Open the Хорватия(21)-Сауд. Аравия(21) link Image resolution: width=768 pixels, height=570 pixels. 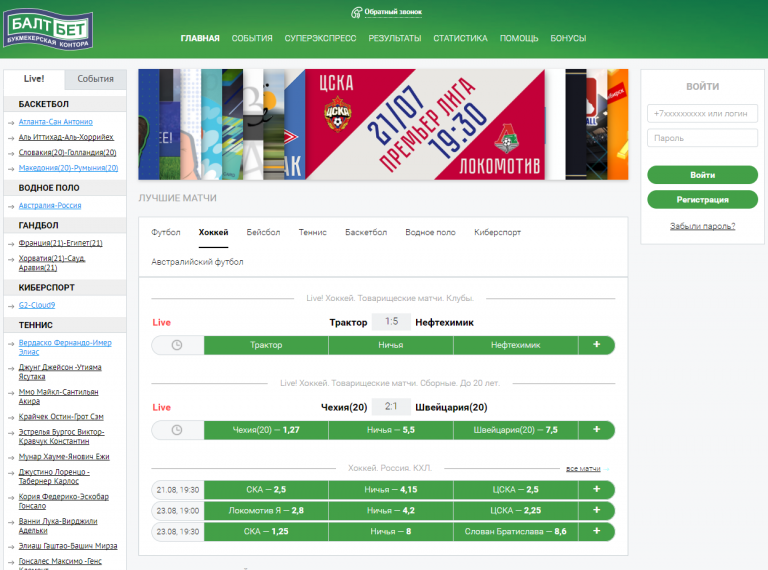(52, 263)
